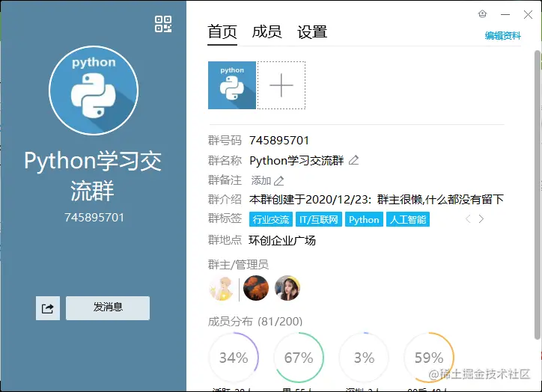Click the 添加 remark text
Screen dimensions: 542x392
point(261,180)
